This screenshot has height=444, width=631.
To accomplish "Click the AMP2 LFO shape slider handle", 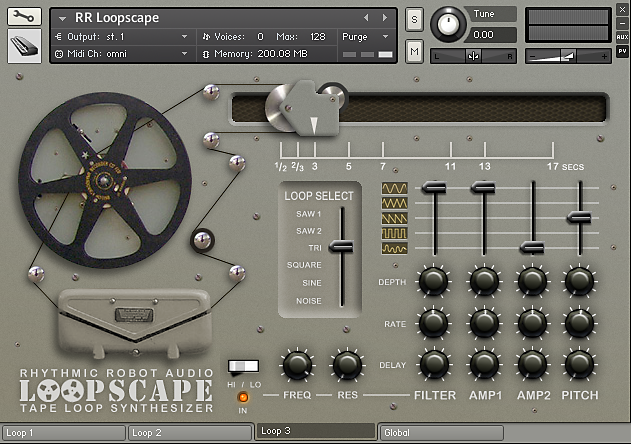I will coord(532,248).
